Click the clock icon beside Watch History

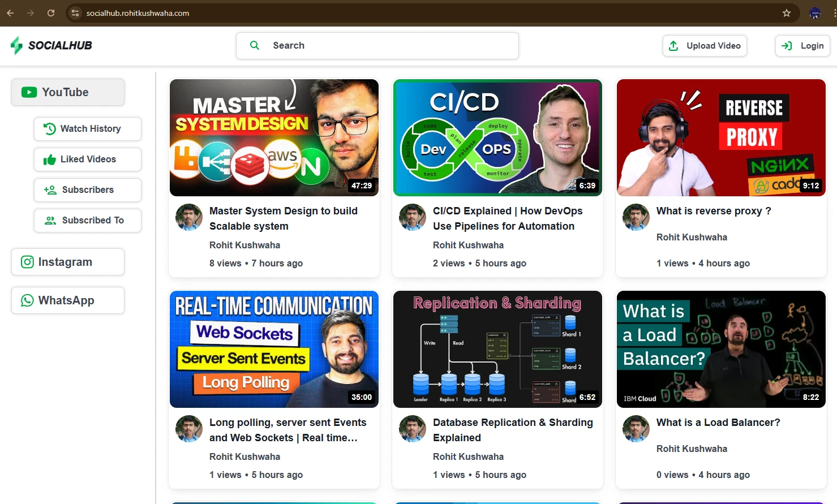49,129
